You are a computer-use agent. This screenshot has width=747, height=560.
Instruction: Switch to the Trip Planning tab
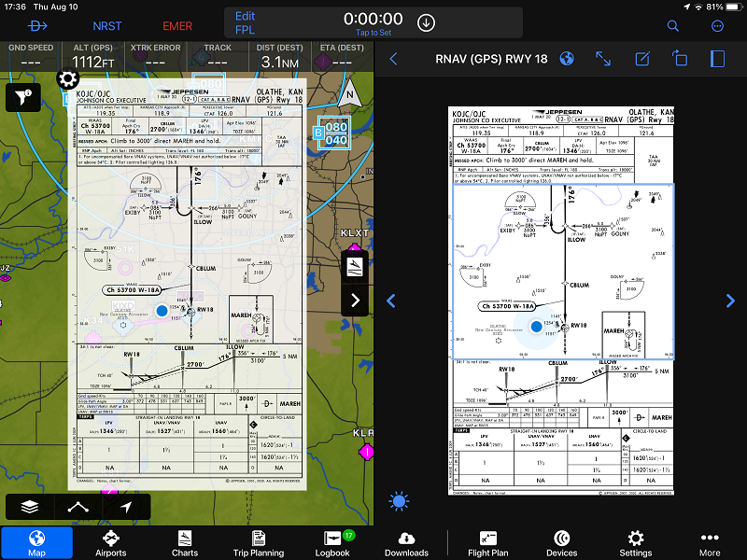(259, 543)
